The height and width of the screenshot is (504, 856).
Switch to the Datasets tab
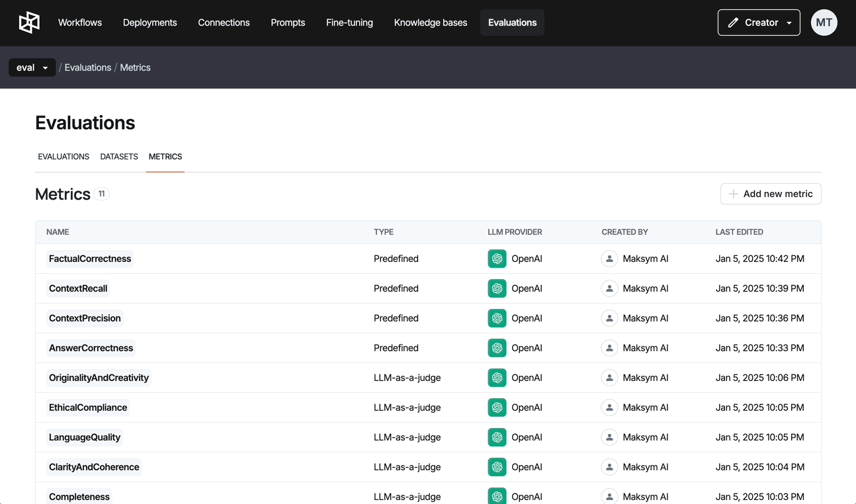tap(119, 157)
